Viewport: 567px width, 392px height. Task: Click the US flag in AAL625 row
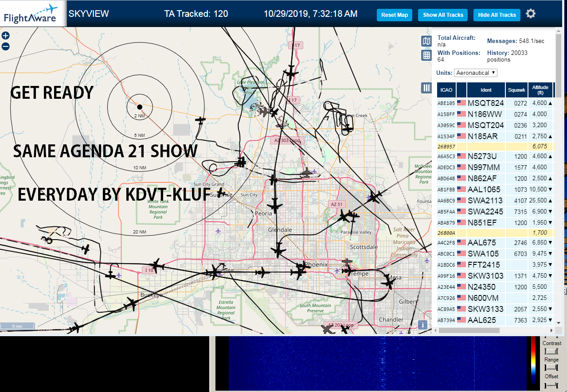pos(461,320)
